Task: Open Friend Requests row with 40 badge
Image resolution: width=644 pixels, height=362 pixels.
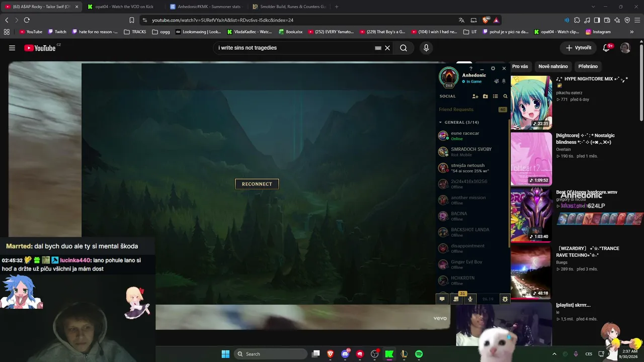Action: [x=473, y=109]
